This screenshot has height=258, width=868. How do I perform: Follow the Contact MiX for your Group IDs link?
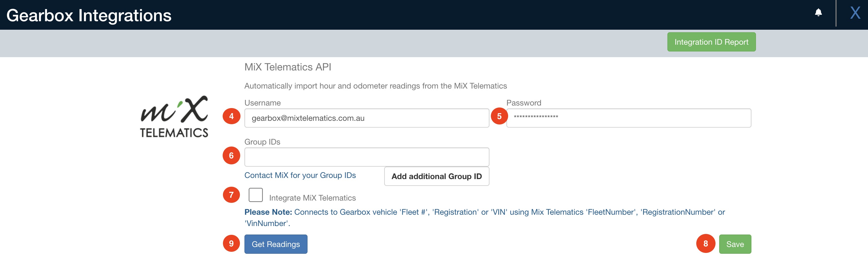pos(300,175)
